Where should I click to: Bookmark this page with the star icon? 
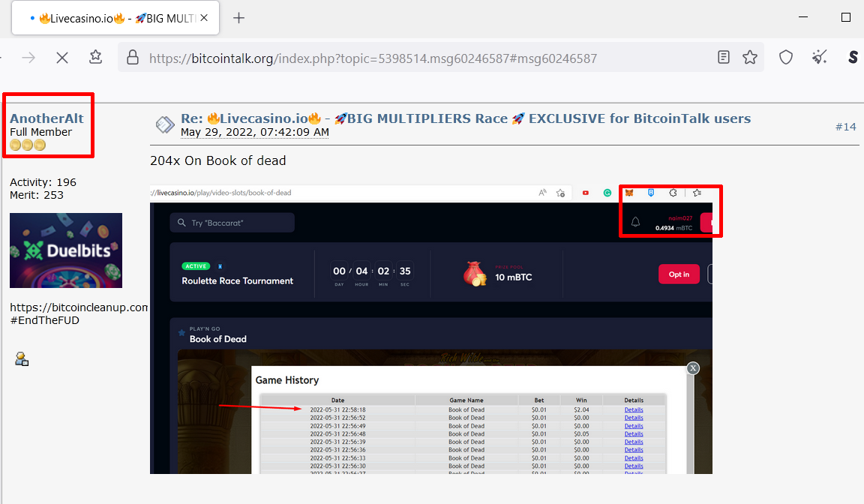750,57
